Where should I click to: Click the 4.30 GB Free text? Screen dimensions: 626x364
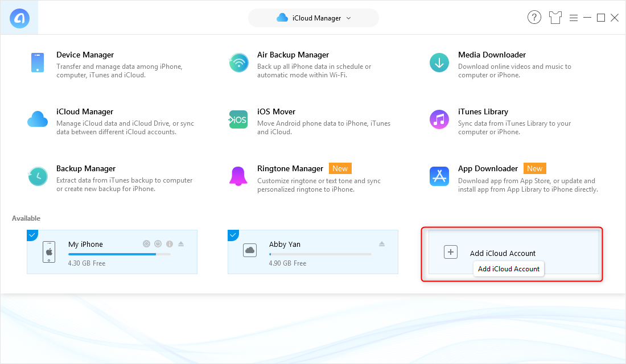[87, 263]
